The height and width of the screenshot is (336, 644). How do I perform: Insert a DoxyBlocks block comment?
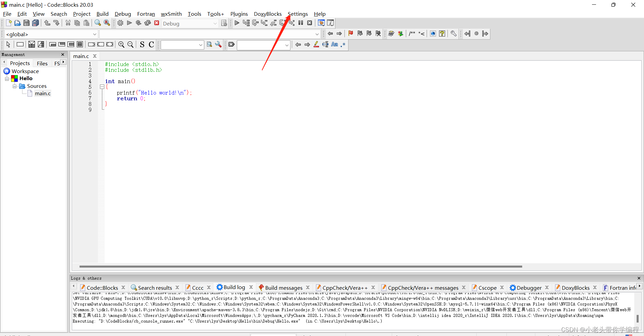(412, 34)
